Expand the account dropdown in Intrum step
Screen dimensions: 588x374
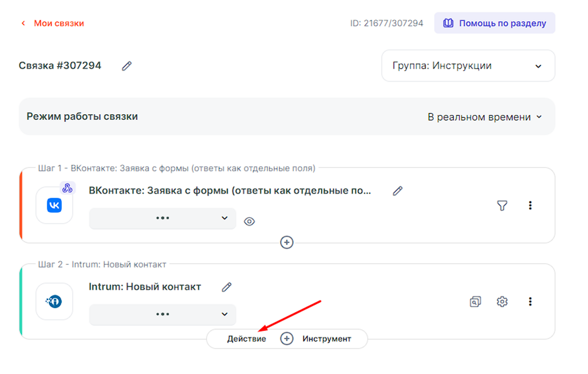[x=162, y=315]
